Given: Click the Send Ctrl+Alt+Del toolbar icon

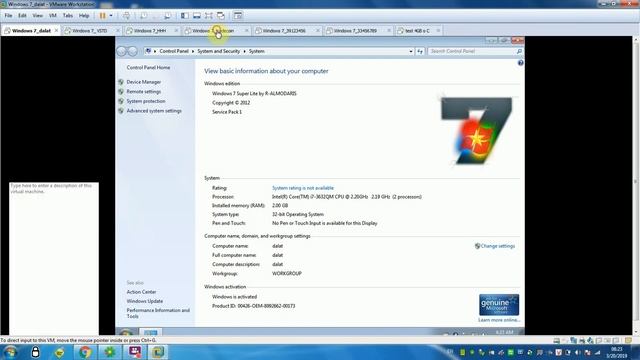Looking at the screenshot, I should tap(127, 16).
